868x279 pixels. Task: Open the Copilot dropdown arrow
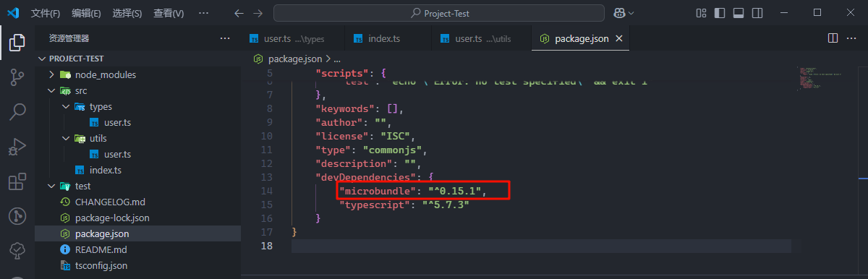[x=631, y=13]
